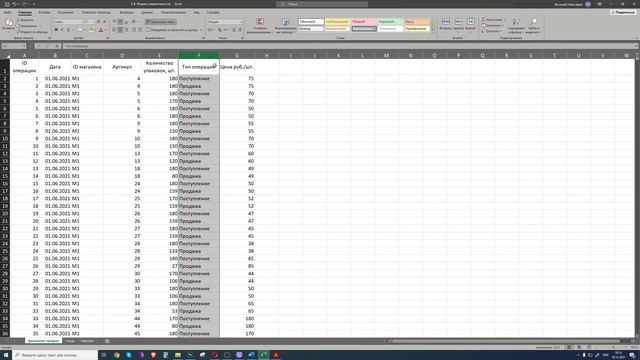Click the AutoSum icon
The image size is (640, 360).
(484, 20)
